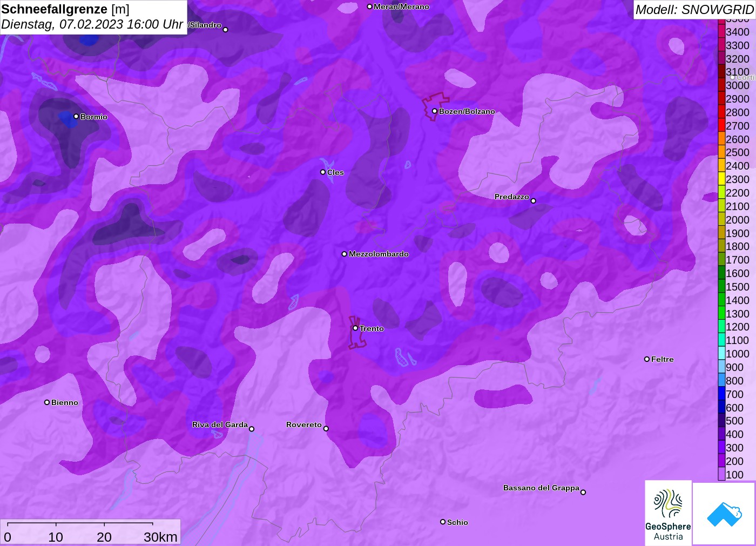756x546 pixels.
Task: Click the Cles location marker
Action: point(323,172)
